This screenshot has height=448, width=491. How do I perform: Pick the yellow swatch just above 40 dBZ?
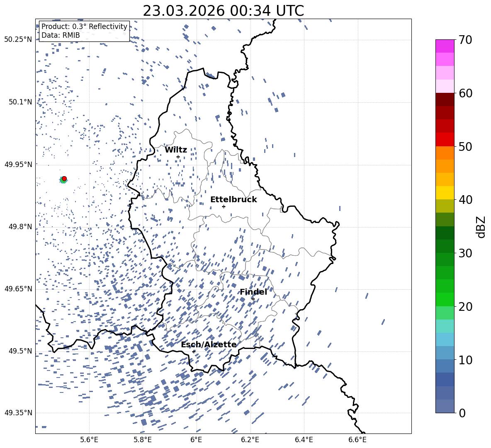click(445, 193)
